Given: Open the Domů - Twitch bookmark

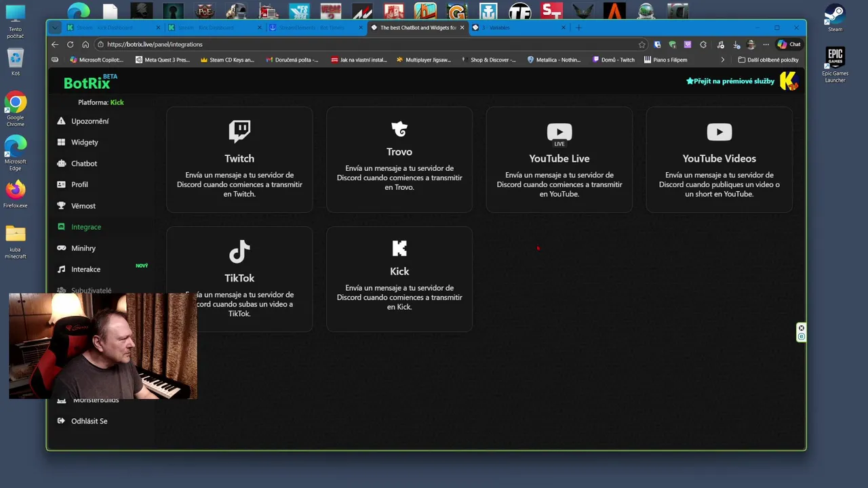Looking at the screenshot, I should click(614, 60).
